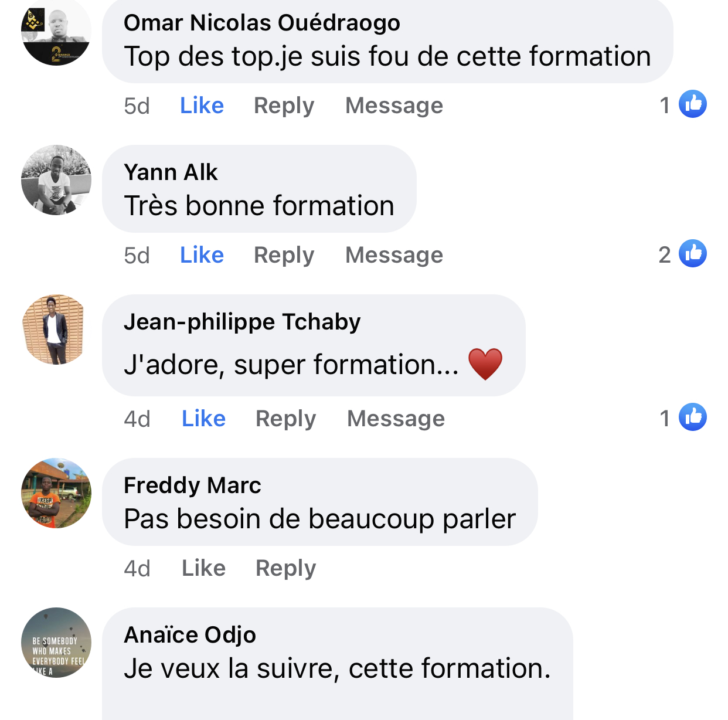The height and width of the screenshot is (720, 728).
Task: View Freddy Marc's profile picture
Action: (56, 493)
